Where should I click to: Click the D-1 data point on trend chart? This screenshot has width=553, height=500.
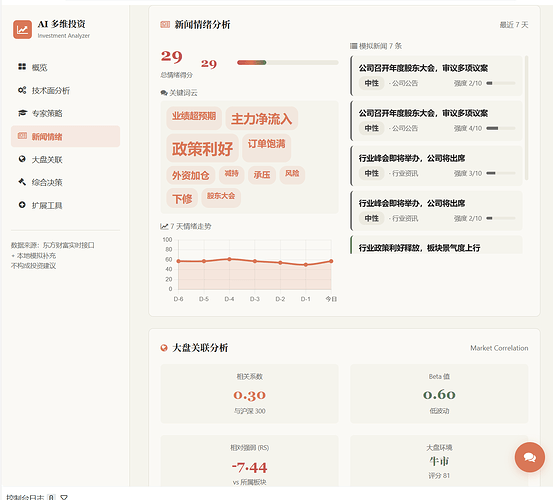[x=306, y=265]
